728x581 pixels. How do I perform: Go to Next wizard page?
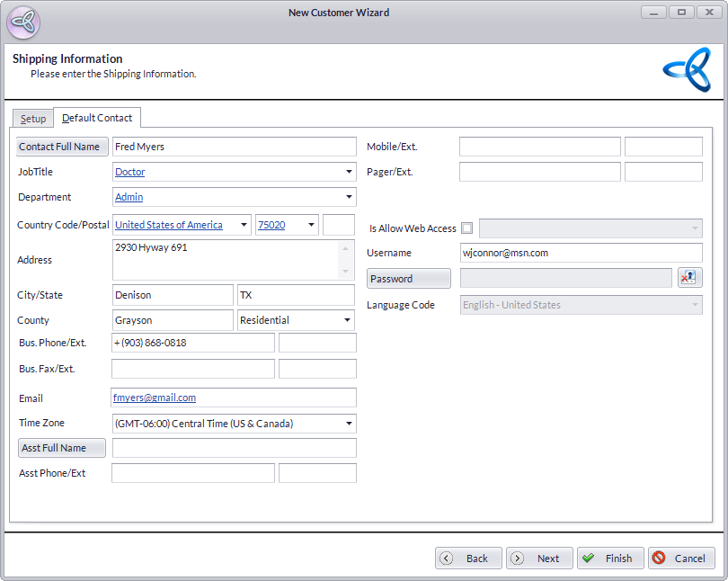point(539,559)
